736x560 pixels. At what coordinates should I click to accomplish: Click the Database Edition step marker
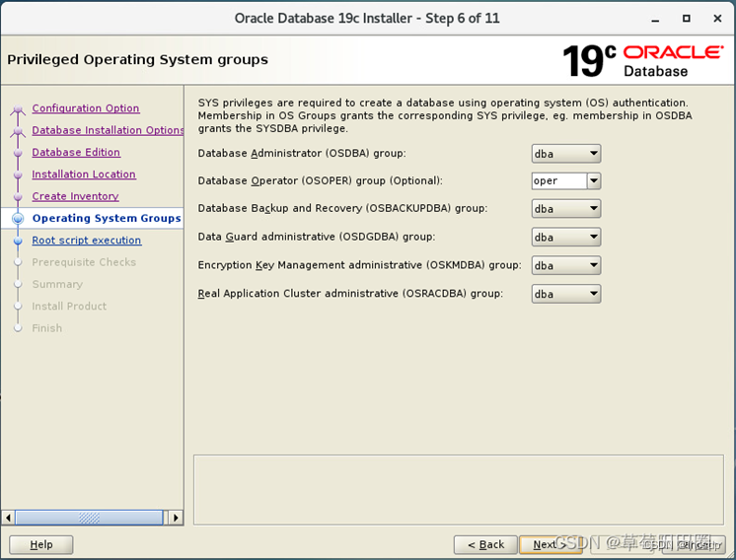coord(18,153)
